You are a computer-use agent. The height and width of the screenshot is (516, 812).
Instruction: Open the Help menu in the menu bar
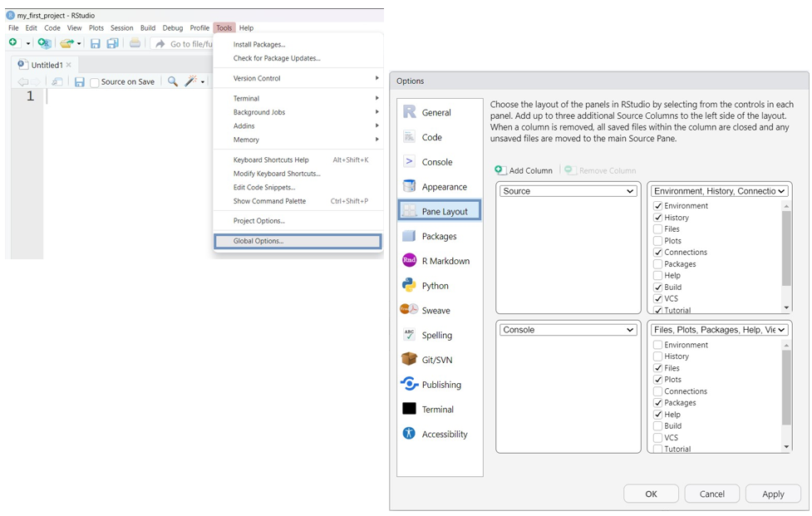coord(246,27)
